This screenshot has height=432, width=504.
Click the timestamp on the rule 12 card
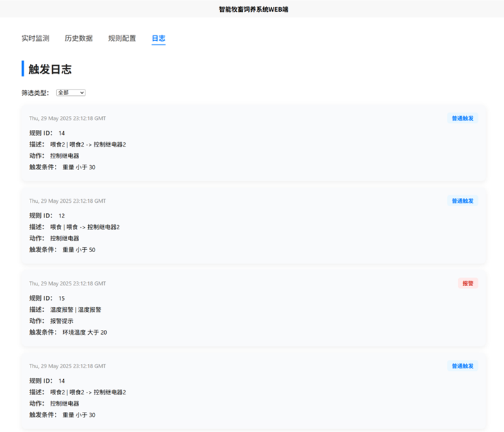click(x=67, y=201)
